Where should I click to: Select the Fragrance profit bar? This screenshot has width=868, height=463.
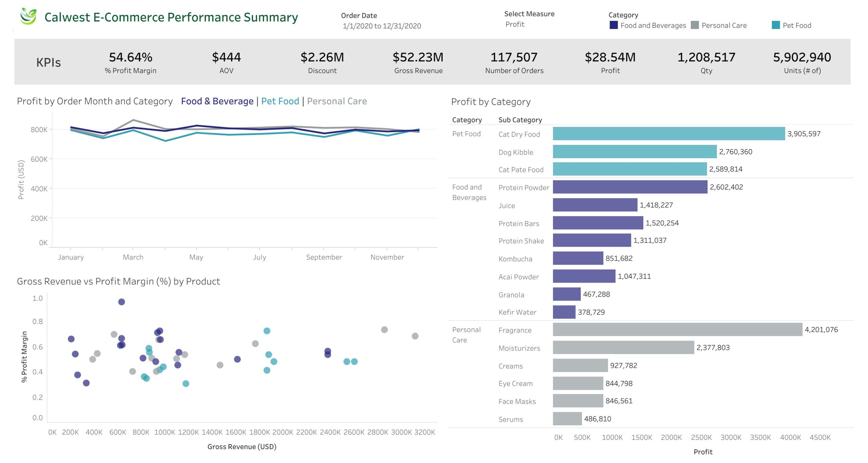point(677,329)
